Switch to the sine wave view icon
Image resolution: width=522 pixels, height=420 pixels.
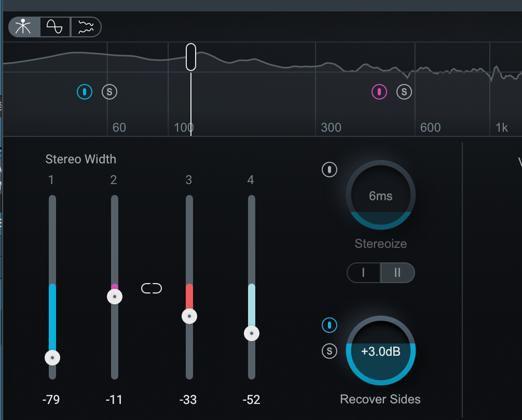tap(55, 27)
